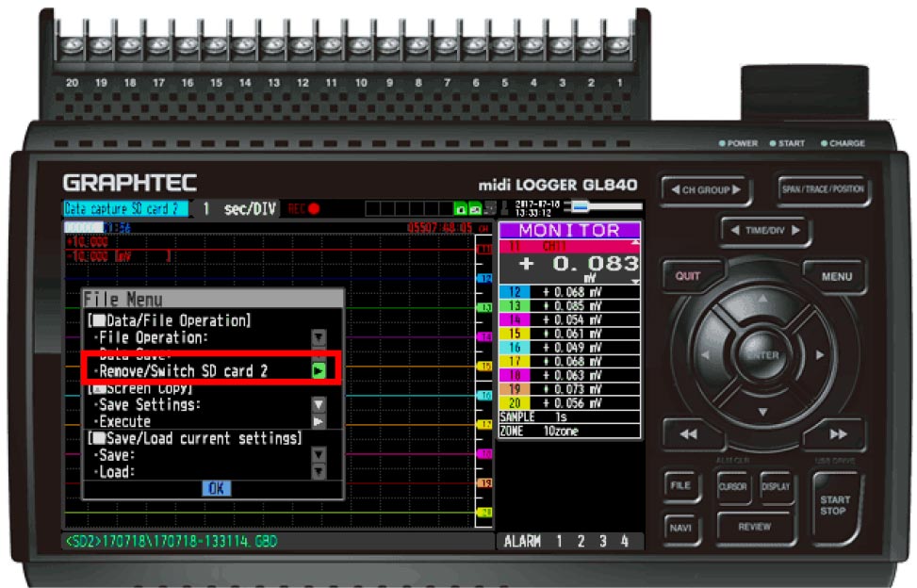Click green arrow for Remove/Switch SD card 2
The width and height of the screenshot is (917, 588).
click(x=319, y=370)
